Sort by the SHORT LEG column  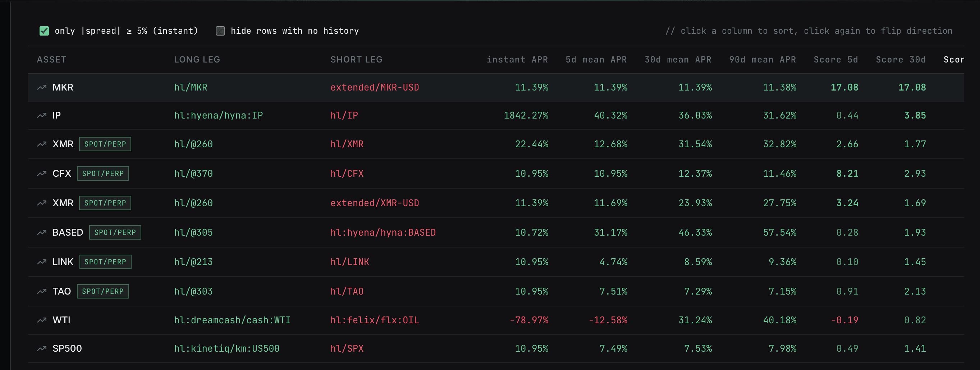357,60
